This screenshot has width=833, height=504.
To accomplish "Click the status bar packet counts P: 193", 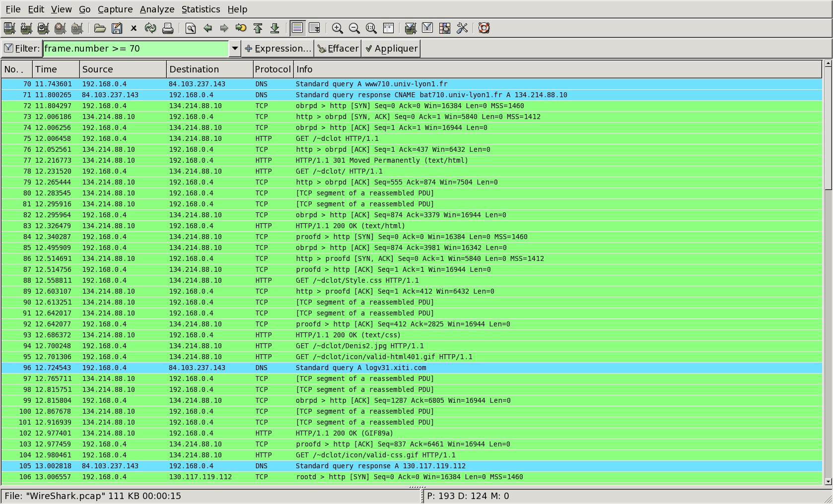I will coord(468,496).
